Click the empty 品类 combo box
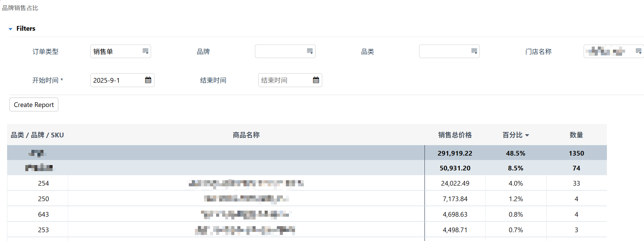Viewport: 644px width, 241px height. click(x=449, y=51)
